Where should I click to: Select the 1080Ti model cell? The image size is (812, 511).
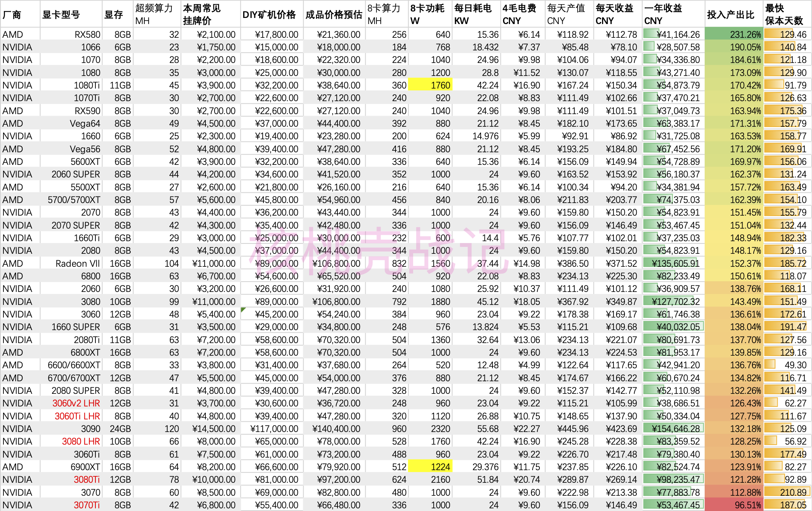click(71, 85)
